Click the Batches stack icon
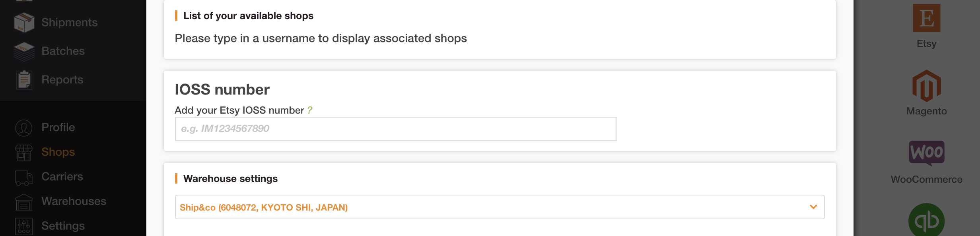Viewport: 980px width, 236px height. click(x=24, y=51)
